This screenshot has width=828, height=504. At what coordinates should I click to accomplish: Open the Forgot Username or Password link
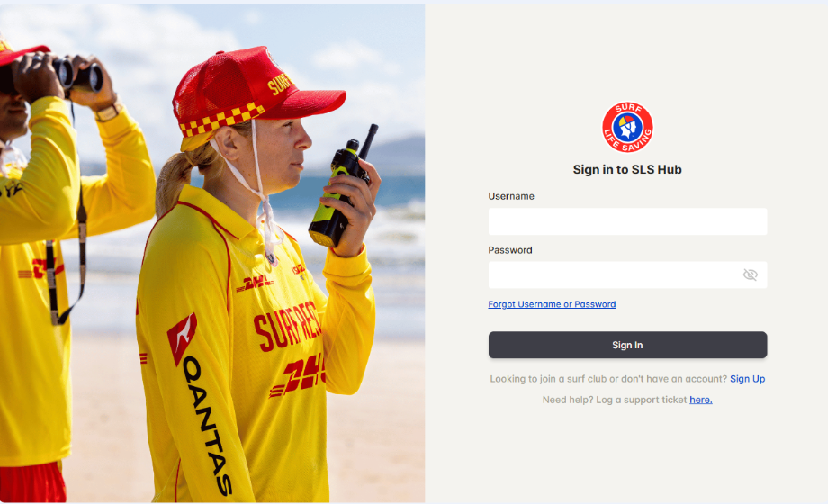click(552, 304)
